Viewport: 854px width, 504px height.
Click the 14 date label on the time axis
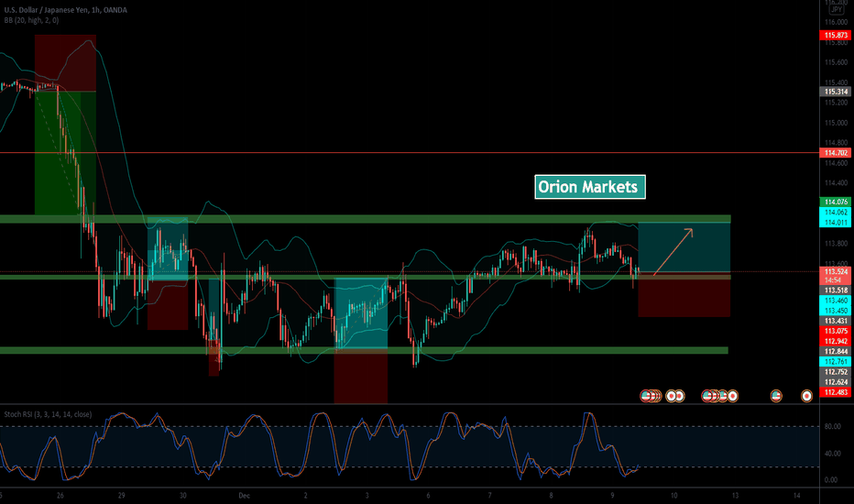point(797,495)
